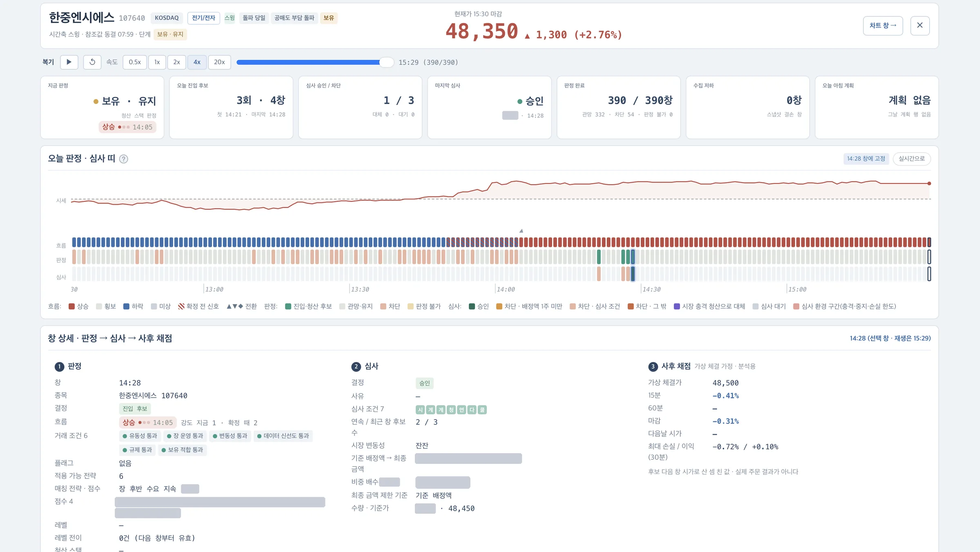Select the 4x replay speed
980x552 pixels.
point(197,62)
